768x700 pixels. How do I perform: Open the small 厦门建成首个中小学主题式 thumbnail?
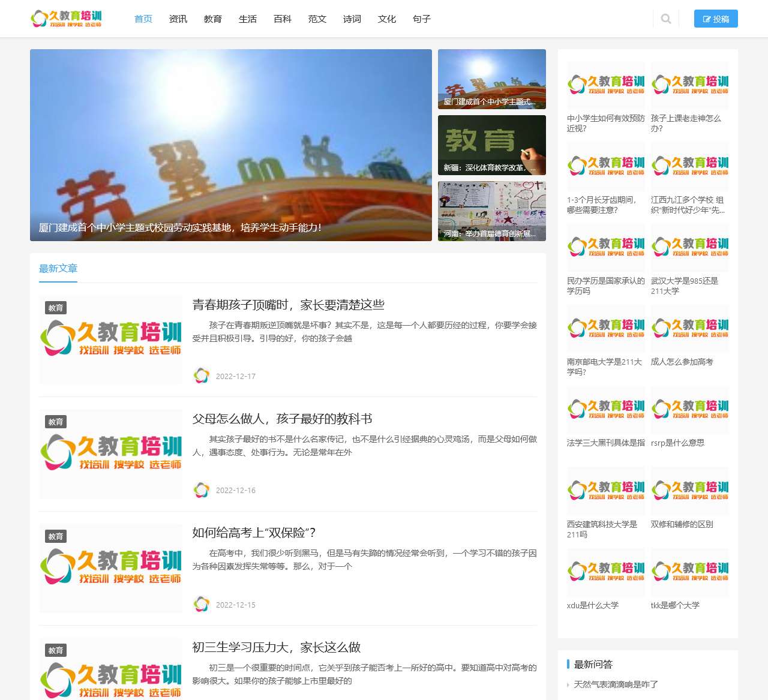(x=492, y=79)
